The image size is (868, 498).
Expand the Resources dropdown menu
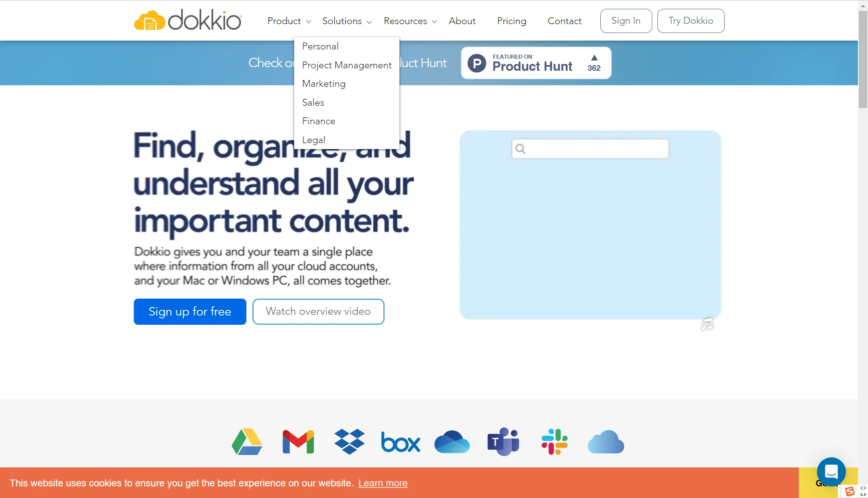click(x=410, y=21)
